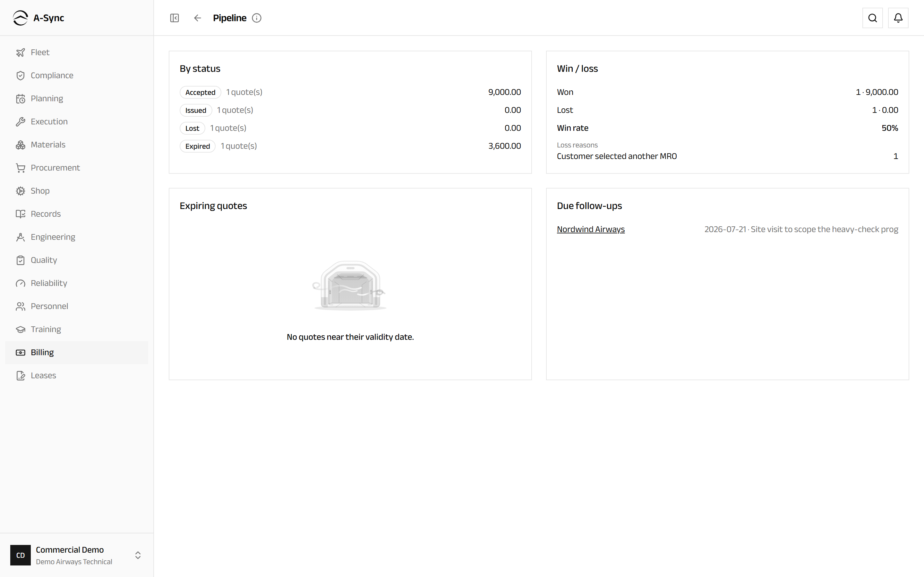Select the Compliance shield icon
The width and height of the screenshot is (924, 577).
tap(21, 76)
